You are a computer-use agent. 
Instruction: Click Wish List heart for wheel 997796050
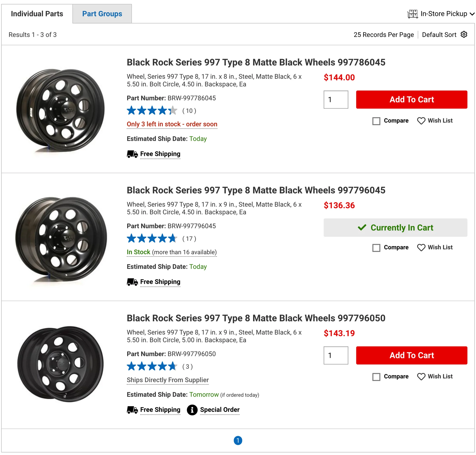point(421,376)
